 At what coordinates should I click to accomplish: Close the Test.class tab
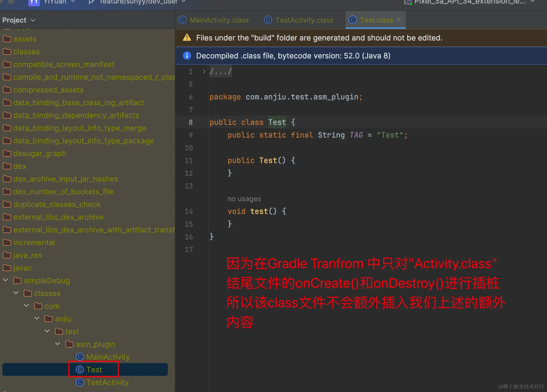pos(399,20)
